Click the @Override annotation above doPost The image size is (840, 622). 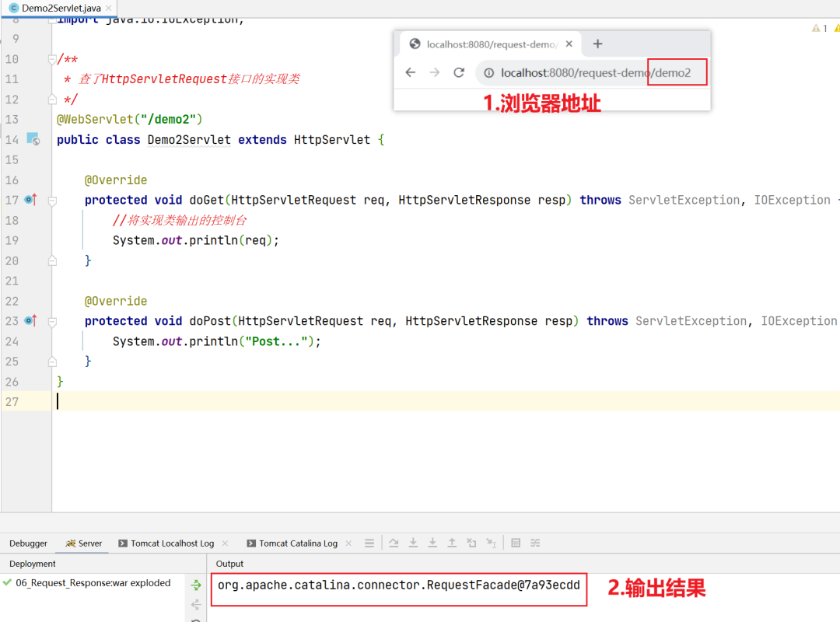tap(116, 301)
